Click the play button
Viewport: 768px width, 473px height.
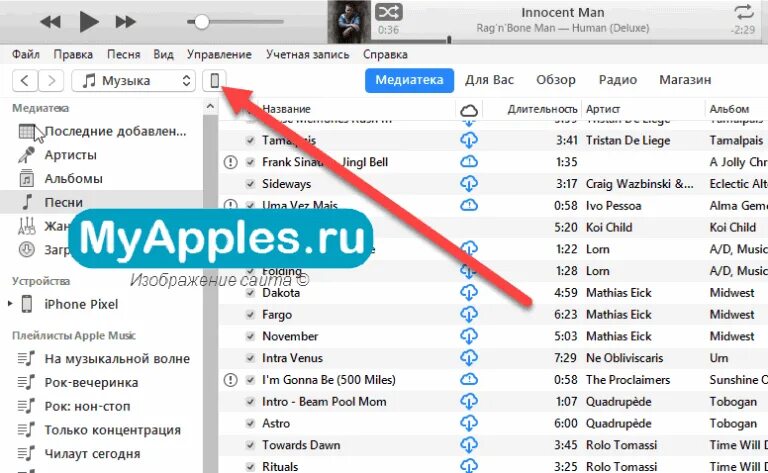tap(89, 22)
